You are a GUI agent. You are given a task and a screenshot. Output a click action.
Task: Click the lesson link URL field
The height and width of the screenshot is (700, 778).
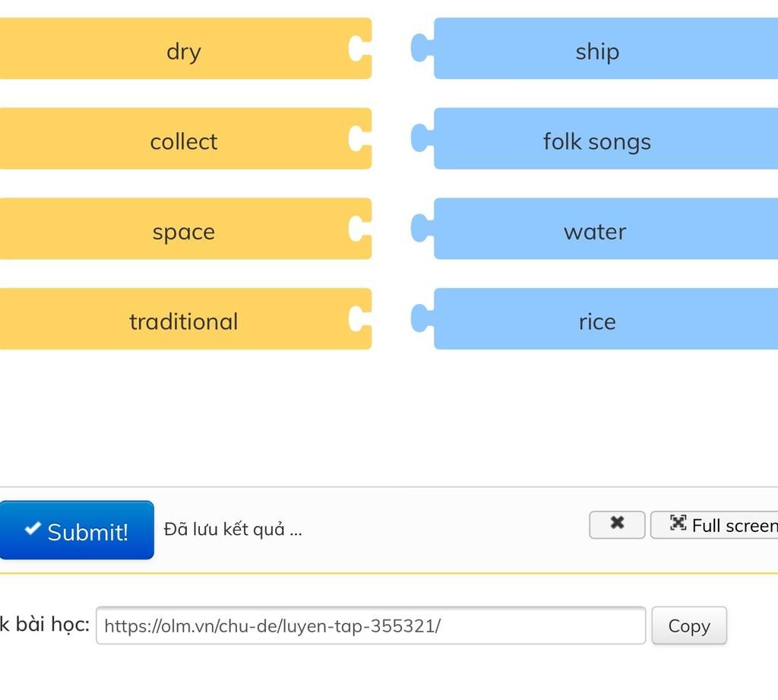point(370,626)
